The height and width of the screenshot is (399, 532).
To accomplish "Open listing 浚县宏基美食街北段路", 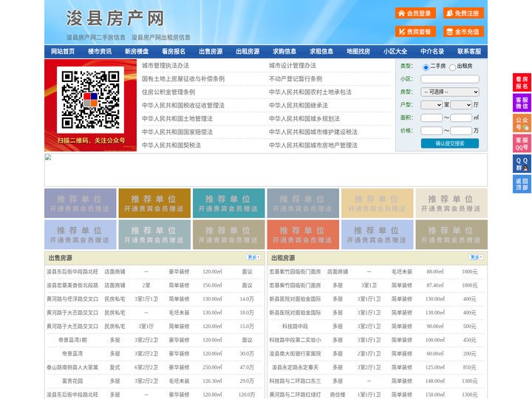I will coord(72,285).
